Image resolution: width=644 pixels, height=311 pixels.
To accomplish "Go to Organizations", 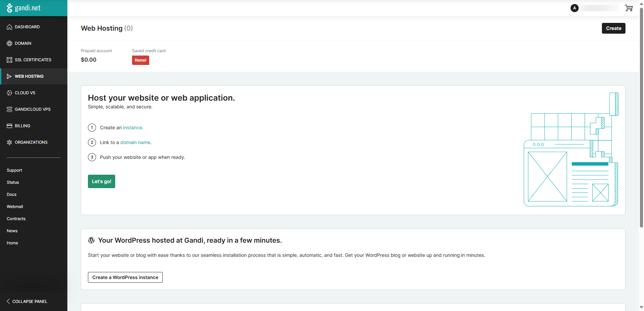I will tap(34, 142).
